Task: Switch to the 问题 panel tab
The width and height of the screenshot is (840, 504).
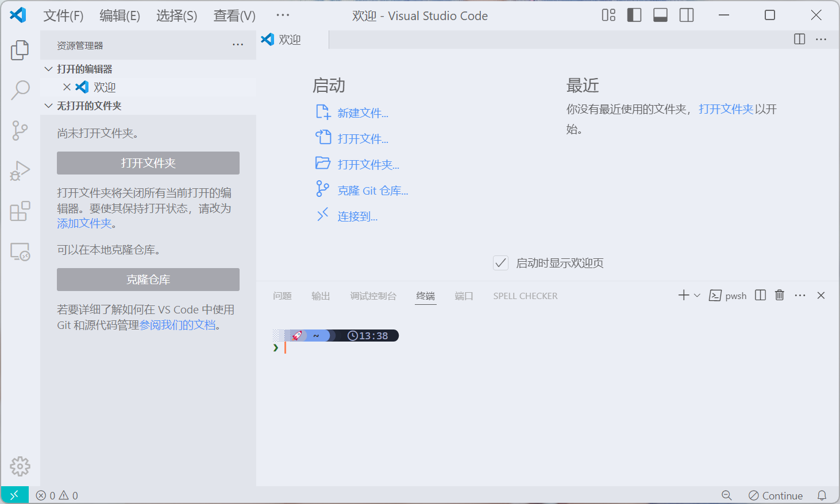Action: (282, 296)
